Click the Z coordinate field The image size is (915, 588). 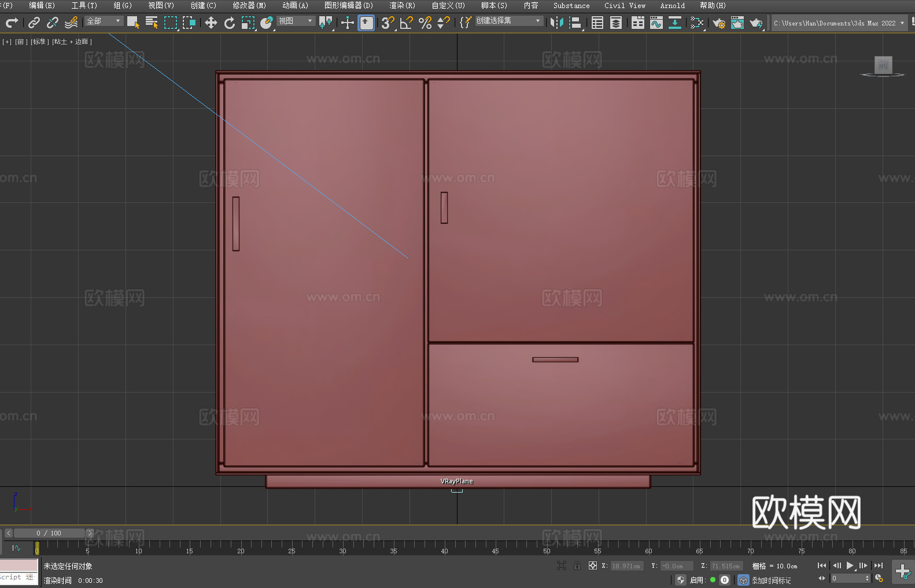[x=726, y=566]
